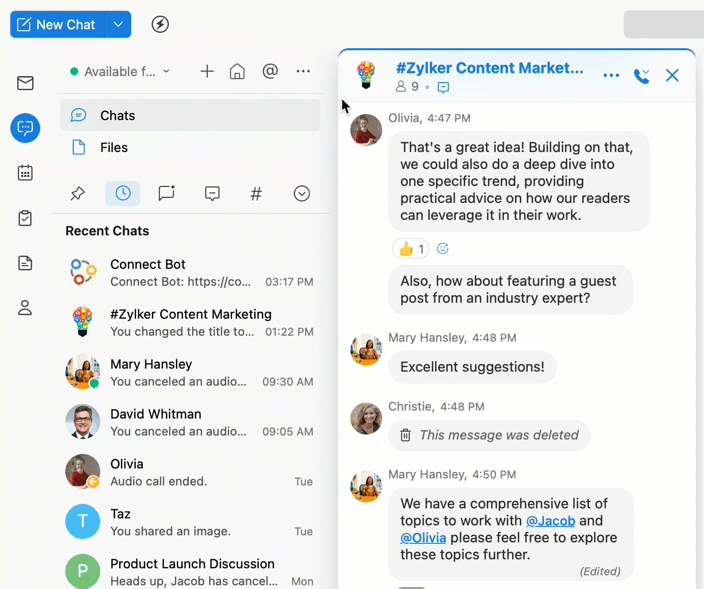704x589 pixels.
Task: Add a reaction with the smiley icon
Action: [x=443, y=248]
